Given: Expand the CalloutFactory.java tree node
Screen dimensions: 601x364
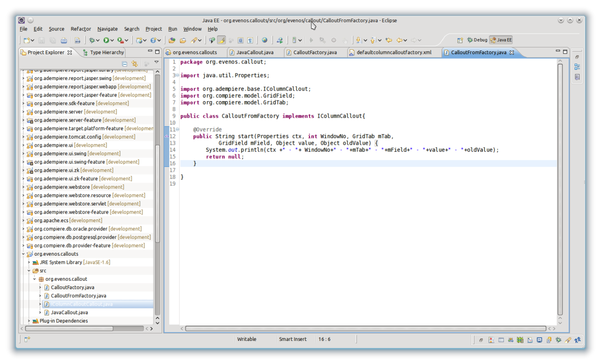Looking at the screenshot, I should [40, 287].
